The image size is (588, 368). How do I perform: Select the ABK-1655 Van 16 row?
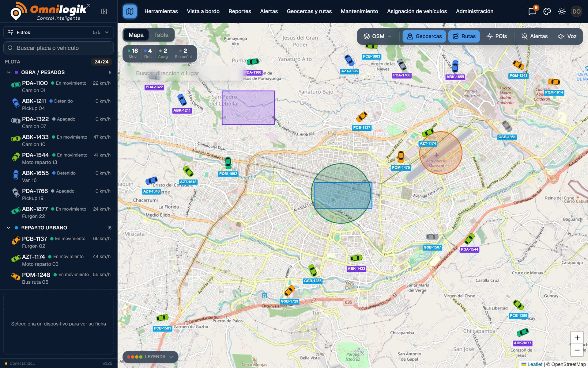pyautogui.click(x=58, y=177)
